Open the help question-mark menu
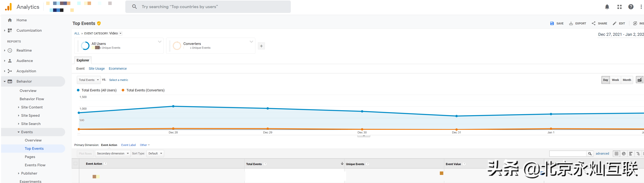 pos(631,7)
